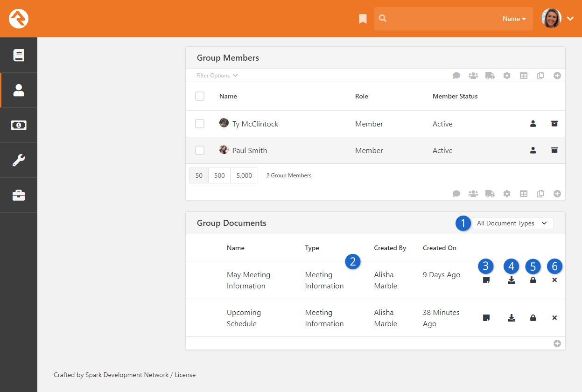The image size is (582, 392).
Task: Delete May Meeting Information document
Action: (554, 280)
